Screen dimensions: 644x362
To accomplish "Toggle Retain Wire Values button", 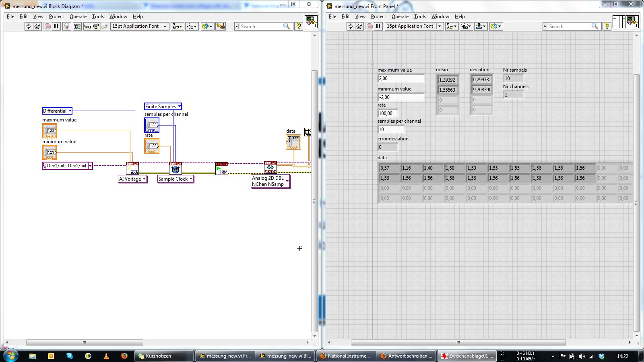I will (77, 26).
